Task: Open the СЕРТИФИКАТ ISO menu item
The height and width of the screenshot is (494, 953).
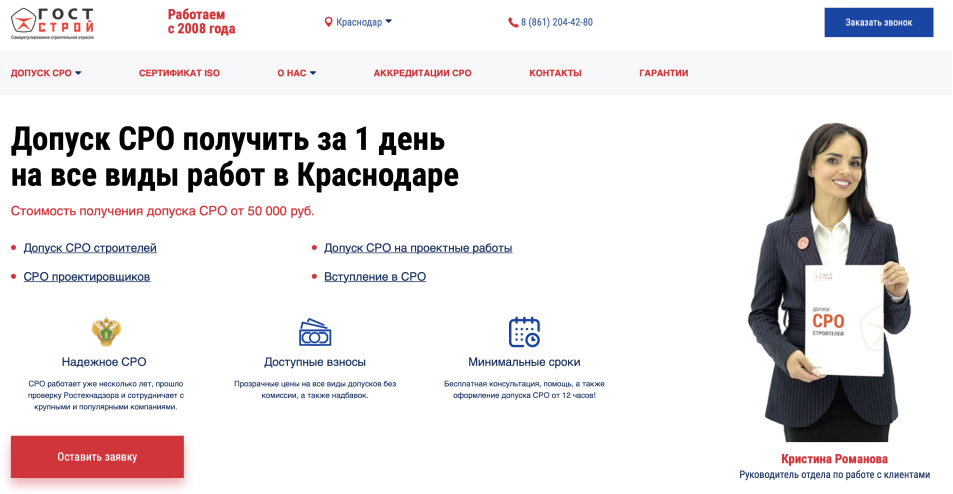Action: click(x=179, y=73)
